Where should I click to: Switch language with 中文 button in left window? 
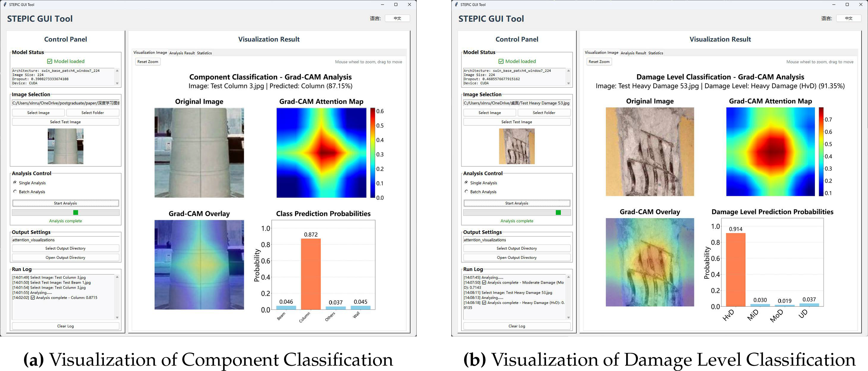pos(397,19)
